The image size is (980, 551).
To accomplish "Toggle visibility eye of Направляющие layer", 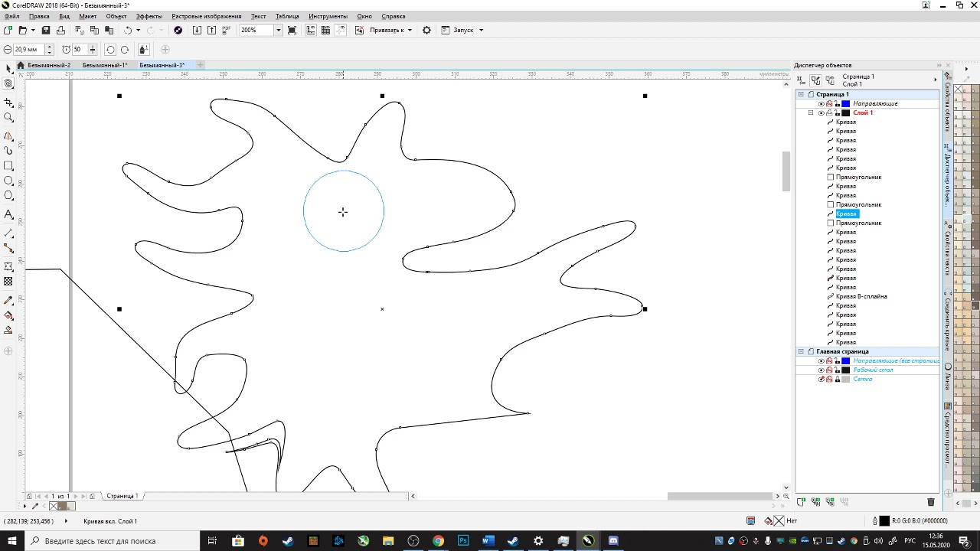I will [x=822, y=103].
